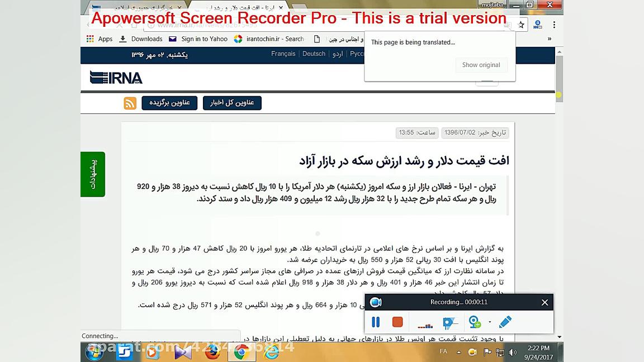
Task: Open the media player taskbar icon
Action: (x=153, y=352)
